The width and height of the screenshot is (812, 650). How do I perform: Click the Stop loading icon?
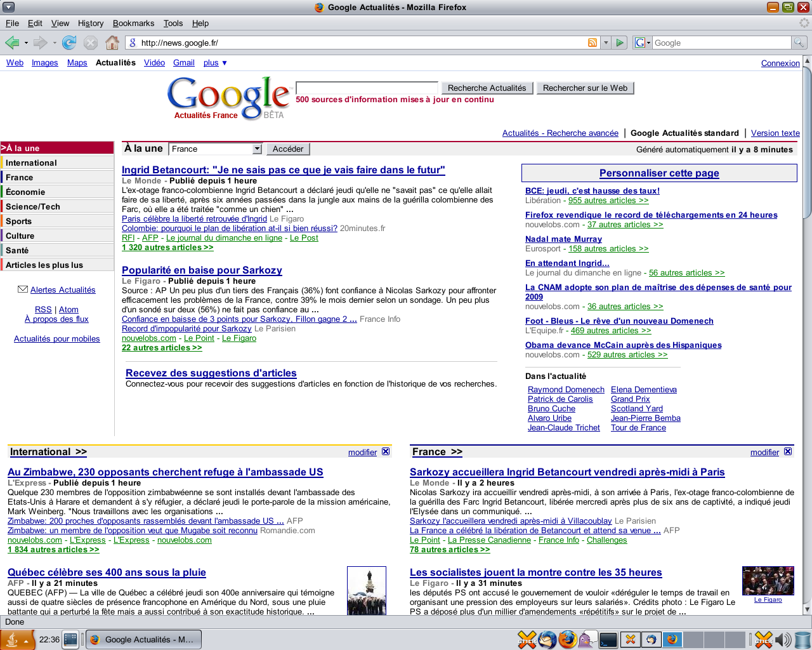tap(91, 43)
